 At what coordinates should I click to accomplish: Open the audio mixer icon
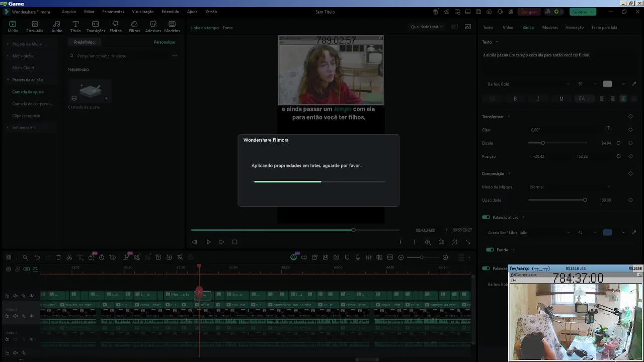[369, 257]
